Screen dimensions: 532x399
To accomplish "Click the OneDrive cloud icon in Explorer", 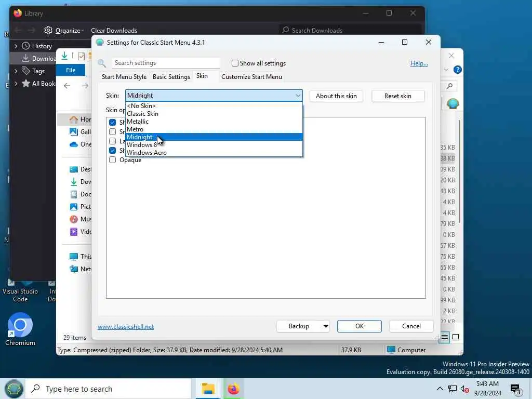I will pos(74,144).
